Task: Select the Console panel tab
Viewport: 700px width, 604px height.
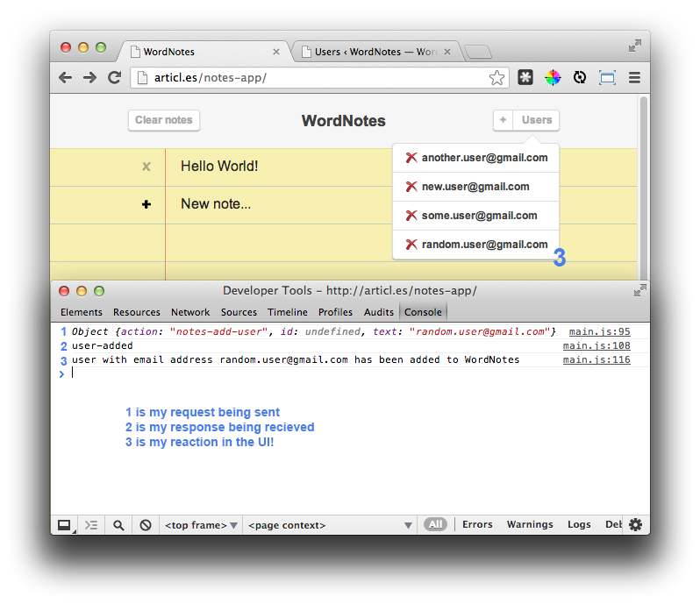Action: pos(423,312)
